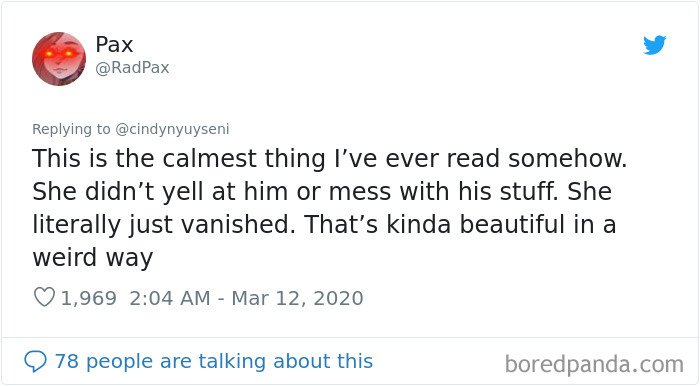Click the Twitter bird logo
700x386 pixels.
coord(654,45)
